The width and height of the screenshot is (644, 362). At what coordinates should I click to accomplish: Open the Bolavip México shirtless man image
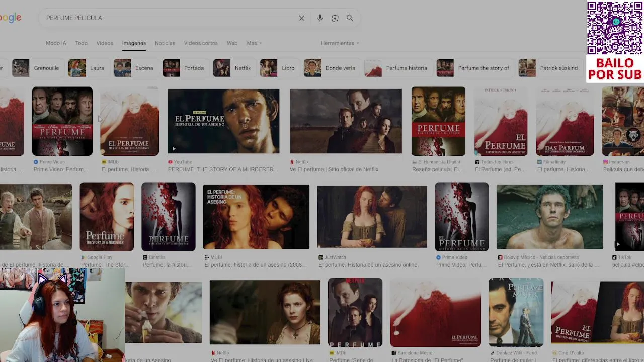[x=549, y=217]
